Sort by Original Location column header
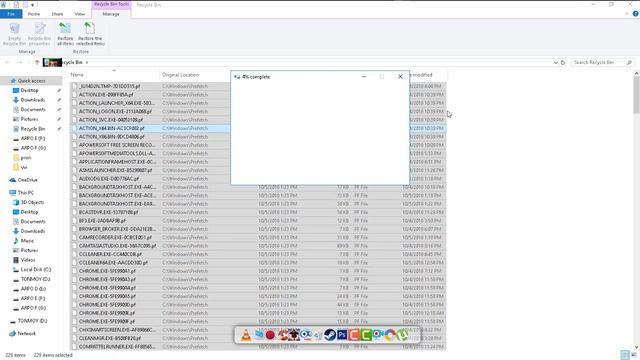The image size is (640, 360). [180, 75]
